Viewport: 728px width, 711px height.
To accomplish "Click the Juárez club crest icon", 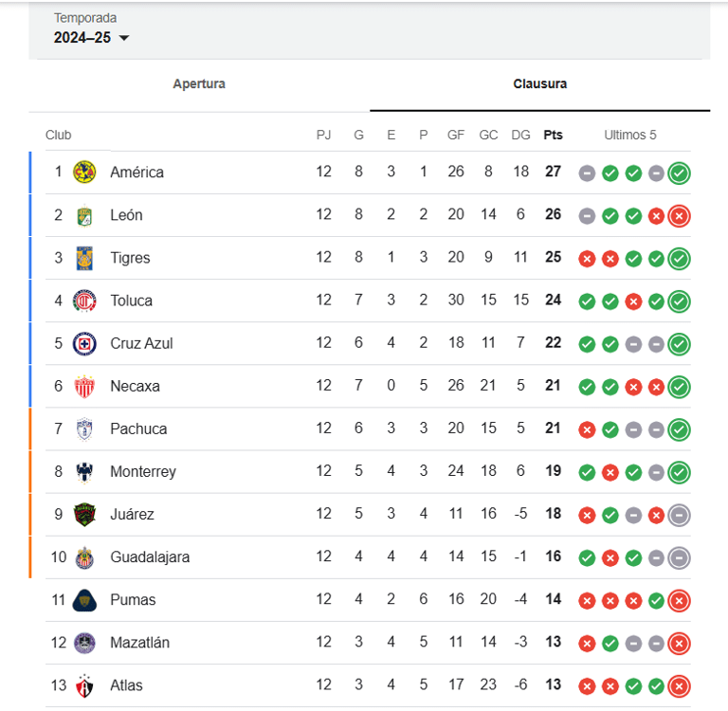I will 84,515.
